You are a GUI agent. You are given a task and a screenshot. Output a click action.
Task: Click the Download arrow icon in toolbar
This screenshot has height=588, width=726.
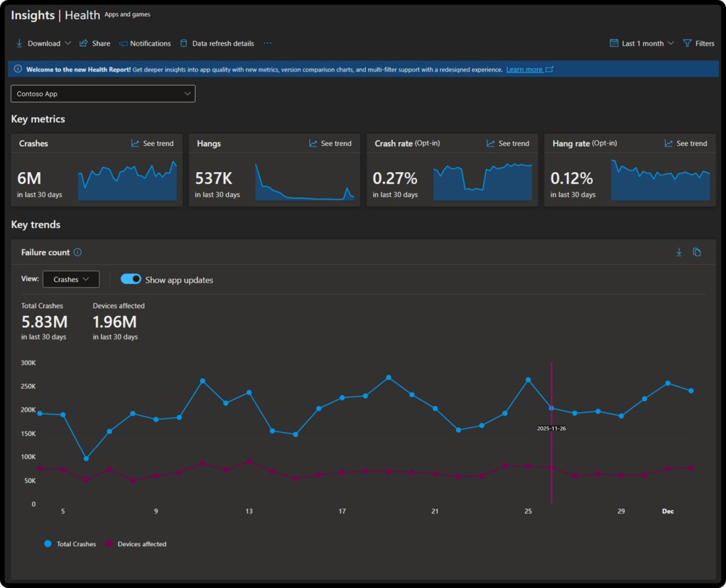coord(20,43)
